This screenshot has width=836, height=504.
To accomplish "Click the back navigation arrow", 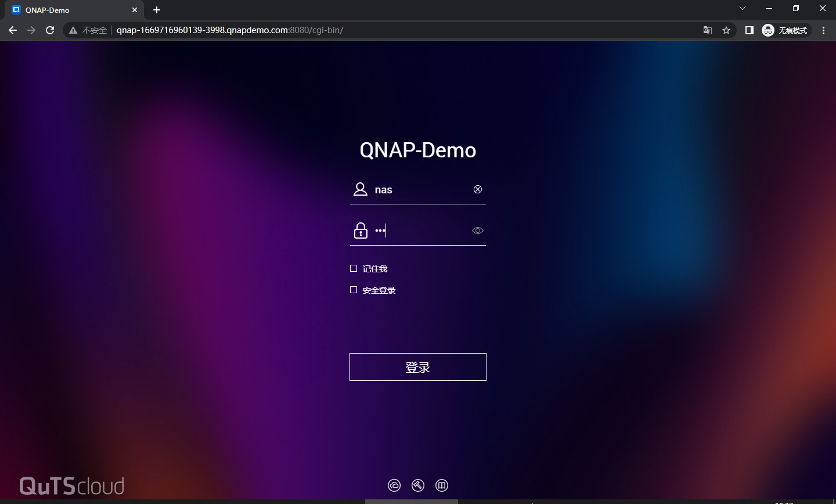I will click(13, 30).
